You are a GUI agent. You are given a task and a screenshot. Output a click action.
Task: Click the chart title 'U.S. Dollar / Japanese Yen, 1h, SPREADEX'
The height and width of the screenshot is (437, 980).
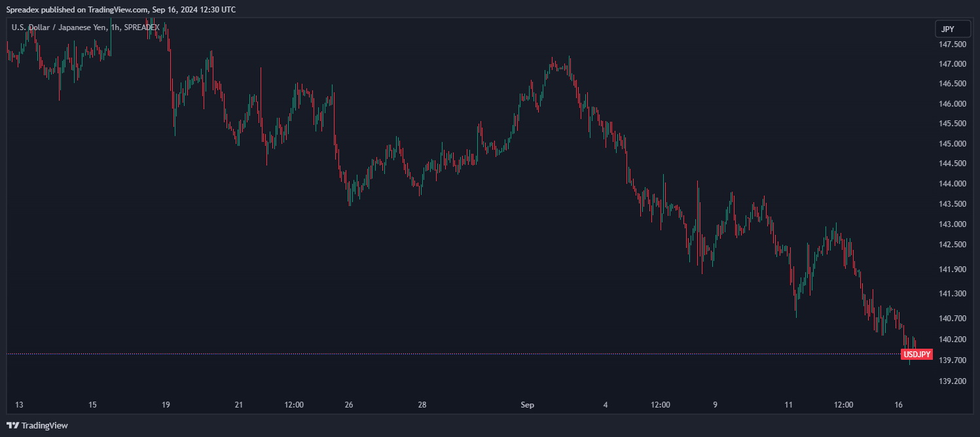85,27
